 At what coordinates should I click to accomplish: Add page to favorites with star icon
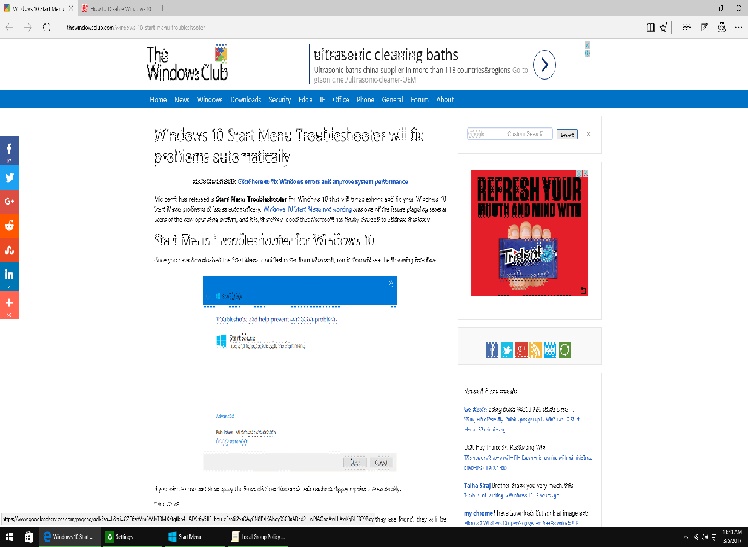[x=664, y=28]
